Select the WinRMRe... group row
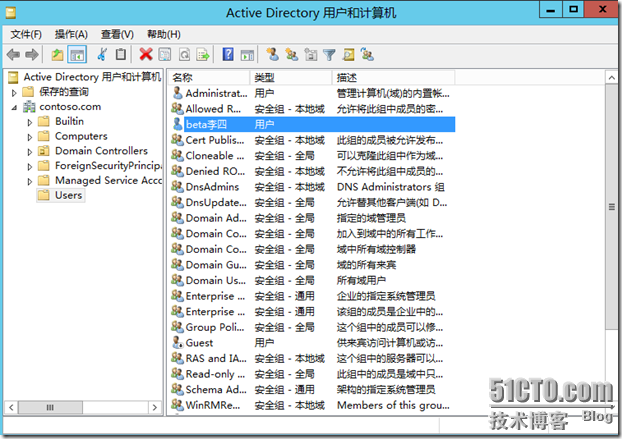The image size is (622, 439). (x=313, y=405)
